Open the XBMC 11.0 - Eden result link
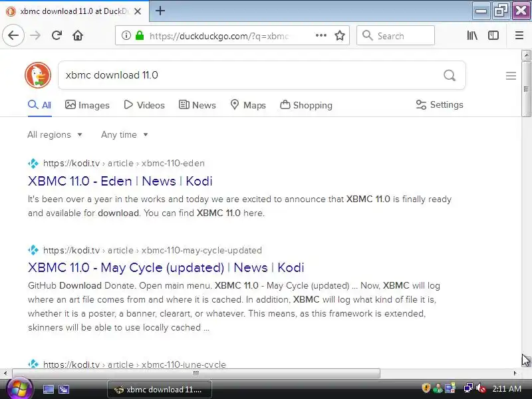Screen dimensions: 532x399 [120, 181]
